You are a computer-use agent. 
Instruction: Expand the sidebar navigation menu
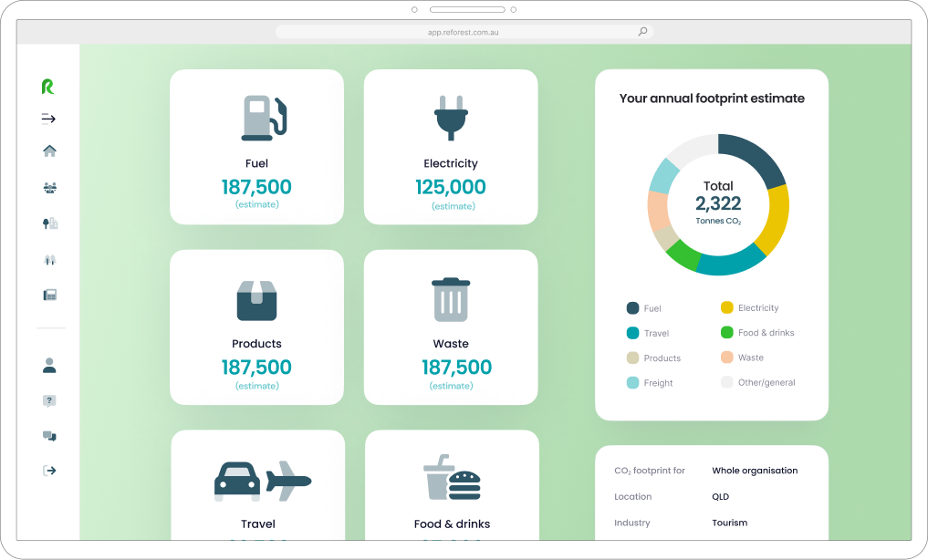tap(48, 119)
